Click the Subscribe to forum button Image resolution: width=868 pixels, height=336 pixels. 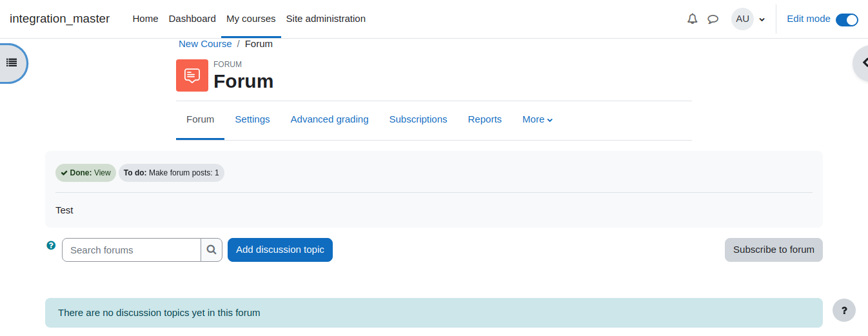pos(773,250)
